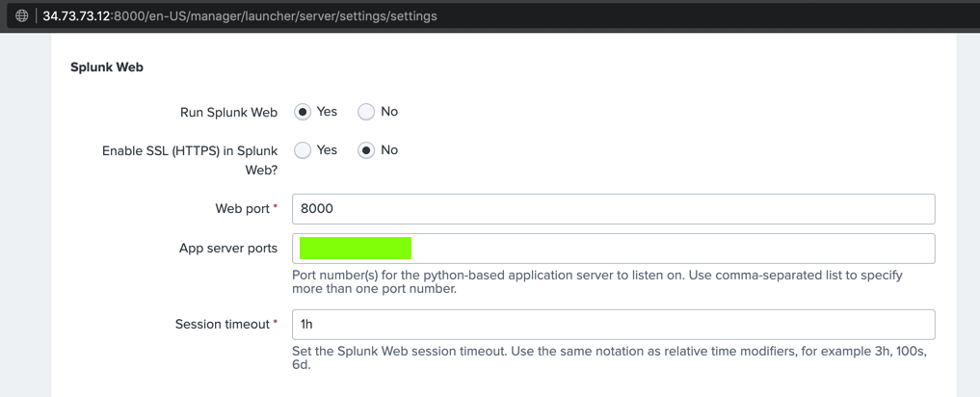Enable SSL (HTTPS) by choosing Yes
Screen dimensions: 980x397
(x=303, y=150)
